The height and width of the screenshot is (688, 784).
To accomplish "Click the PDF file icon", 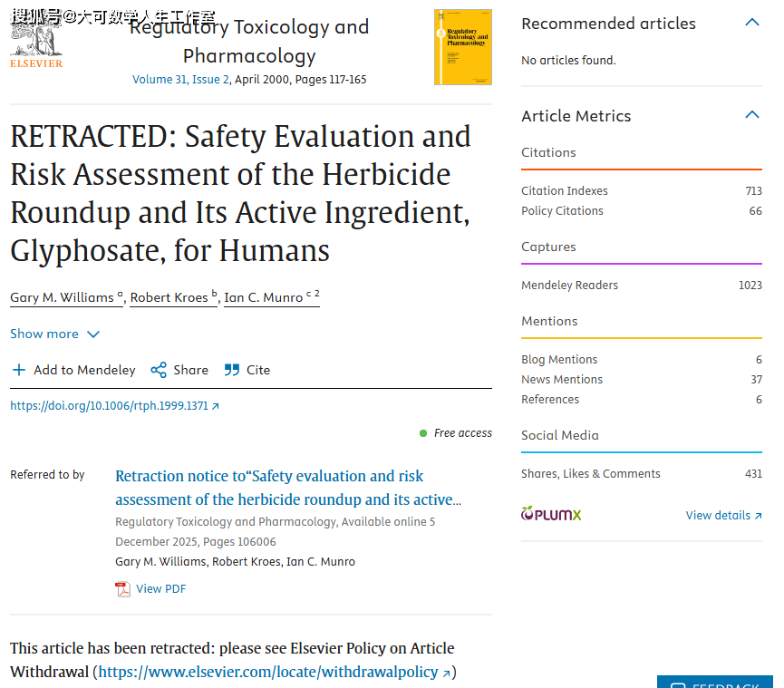I will point(122,589).
